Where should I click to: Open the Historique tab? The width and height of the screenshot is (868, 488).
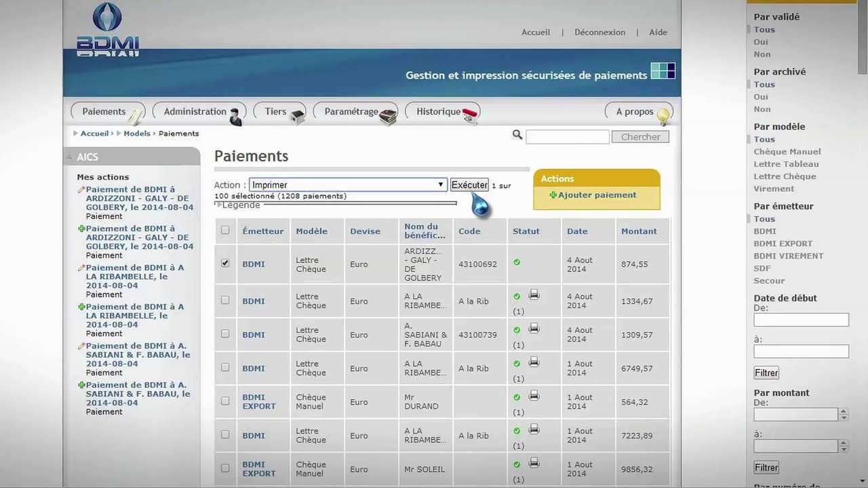[443, 112]
